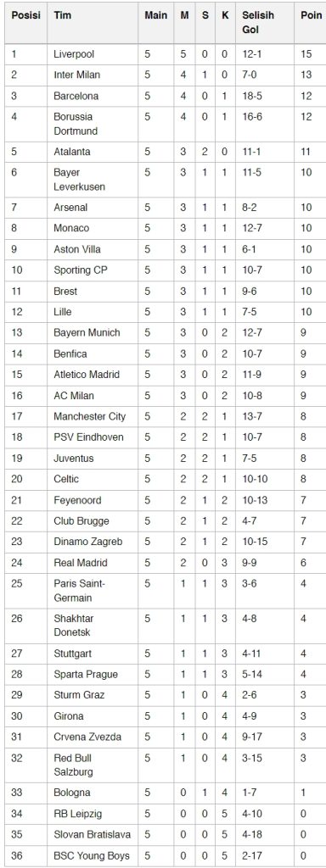Click Red Bull Salzburg team name
The image size is (326, 868).
pos(73,765)
